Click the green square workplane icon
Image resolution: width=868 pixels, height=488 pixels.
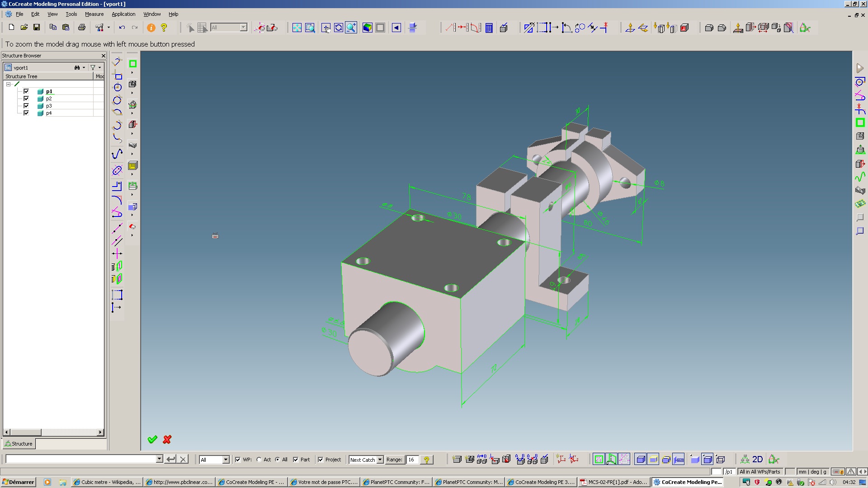133,64
